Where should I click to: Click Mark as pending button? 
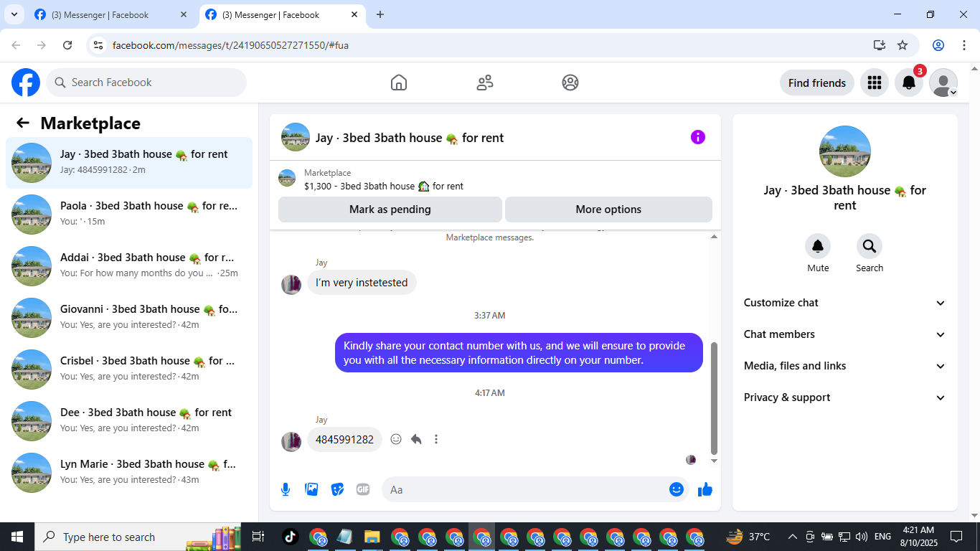(x=390, y=209)
